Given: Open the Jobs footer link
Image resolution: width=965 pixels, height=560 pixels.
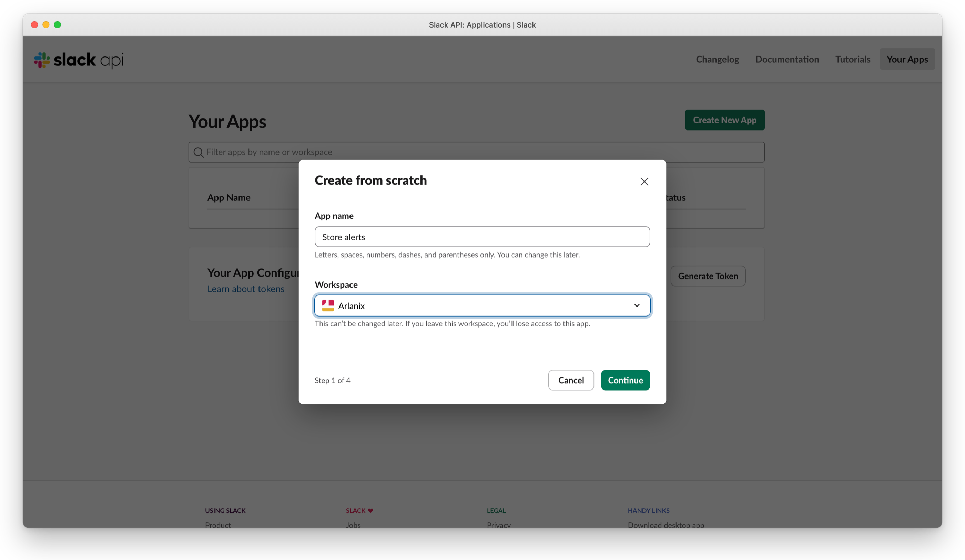Looking at the screenshot, I should click(x=353, y=525).
